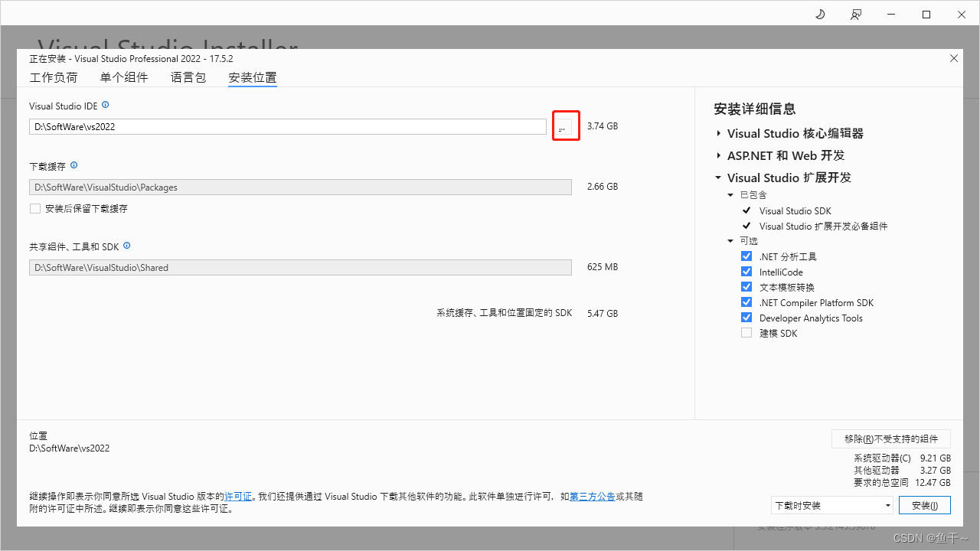Minimize the Visual Studio Installer window
The width and height of the screenshot is (980, 551).
(891, 15)
